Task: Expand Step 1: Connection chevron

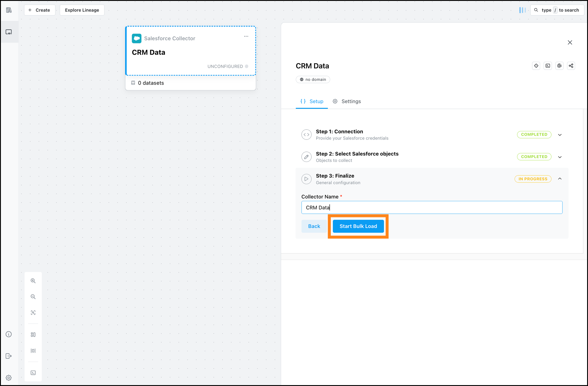Action: click(560, 135)
